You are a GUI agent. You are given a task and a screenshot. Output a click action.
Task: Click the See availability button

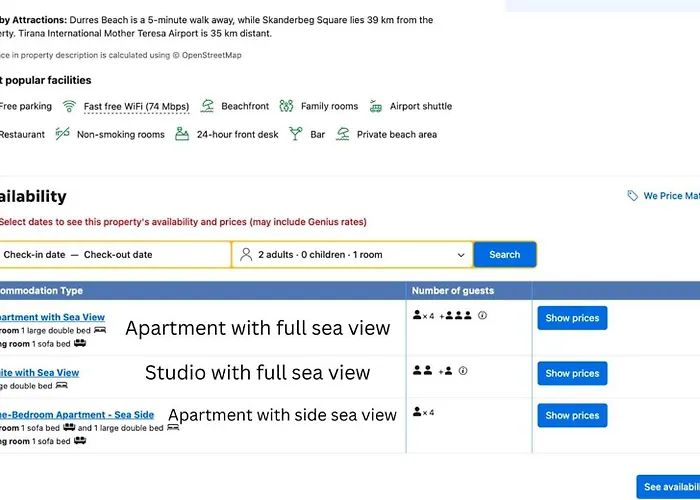pyautogui.click(x=668, y=487)
